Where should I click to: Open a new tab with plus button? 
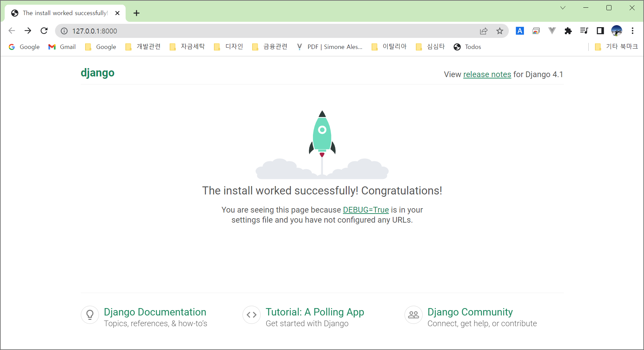(137, 13)
